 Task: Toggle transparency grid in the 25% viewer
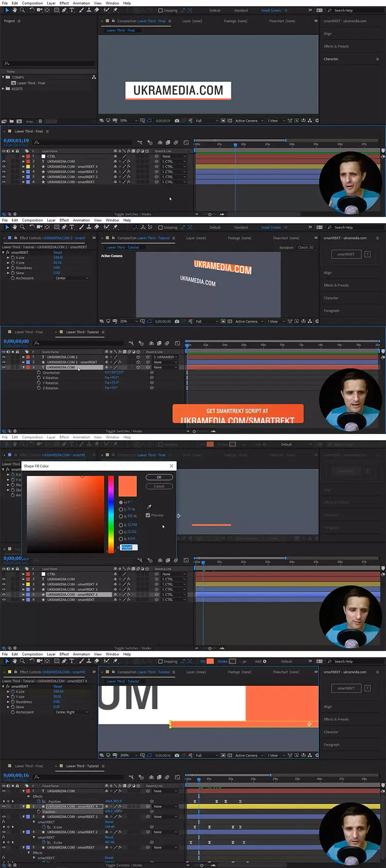(230, 321)
